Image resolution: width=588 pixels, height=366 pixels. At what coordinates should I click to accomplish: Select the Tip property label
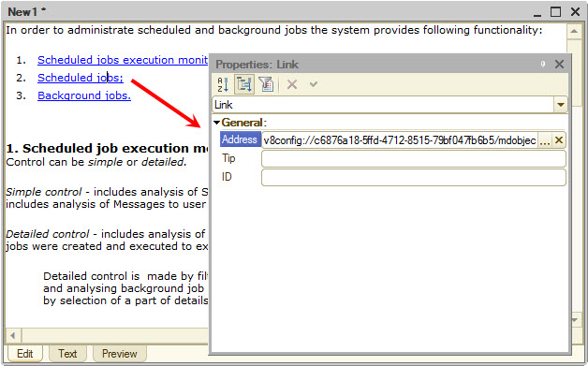coord(228,158)
